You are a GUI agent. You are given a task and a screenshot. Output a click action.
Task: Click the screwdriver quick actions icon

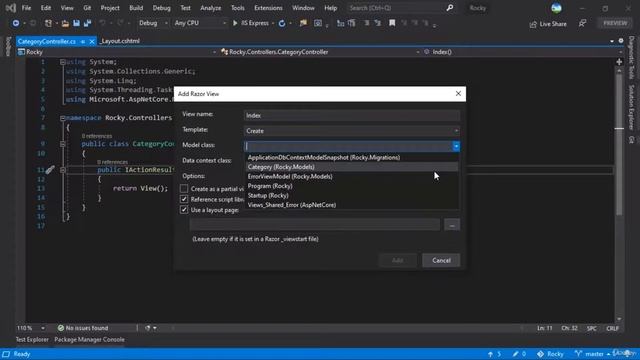(50, 169)
